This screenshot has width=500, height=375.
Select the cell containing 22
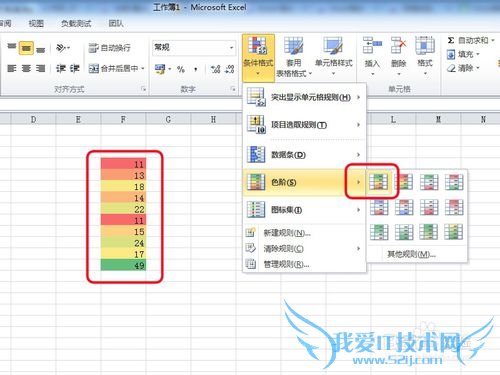tap(123, 209)
